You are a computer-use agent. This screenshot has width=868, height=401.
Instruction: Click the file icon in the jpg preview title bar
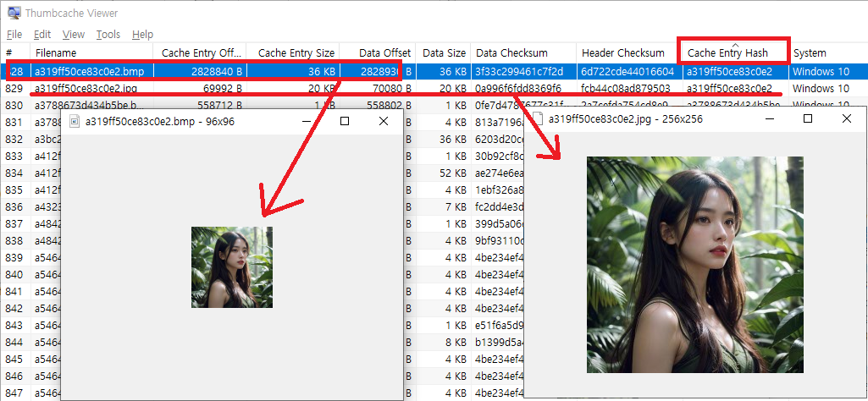pyautogui.click(x=537, y=119)
